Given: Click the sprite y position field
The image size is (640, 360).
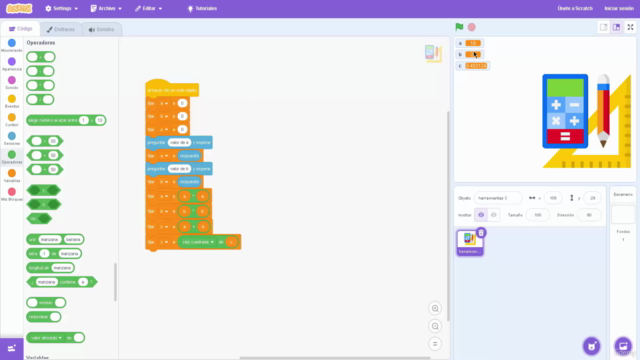Looking at the screenshot, I should pos(592,198).
